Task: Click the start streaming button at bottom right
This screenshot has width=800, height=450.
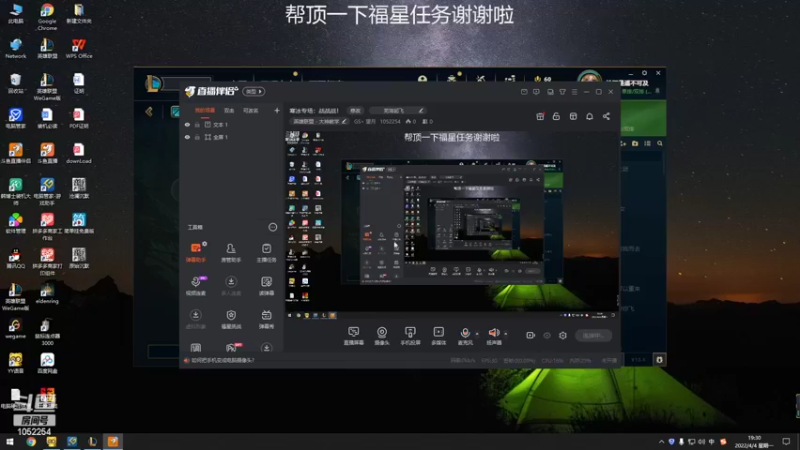Action: (x=593, y=335)
